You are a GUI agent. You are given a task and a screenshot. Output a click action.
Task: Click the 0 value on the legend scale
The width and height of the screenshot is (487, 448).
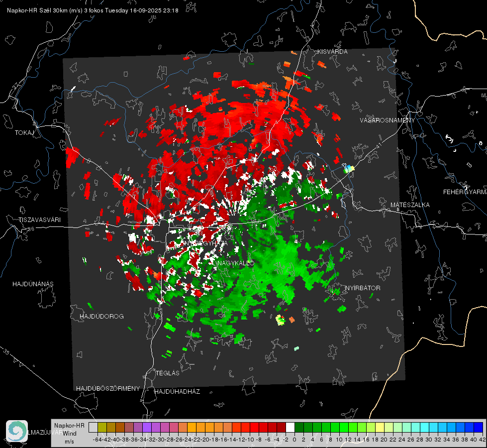pyautogui.click(x=294, y=440)
